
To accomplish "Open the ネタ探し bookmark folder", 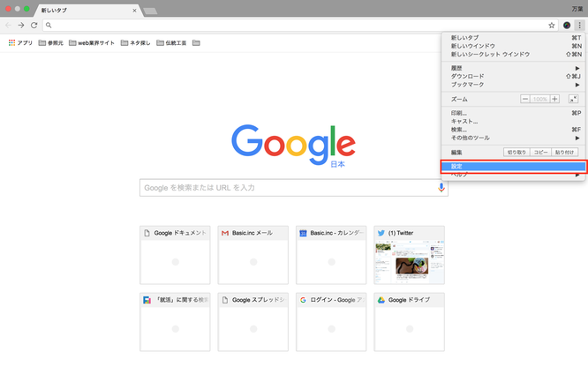I will click(135, 42).
